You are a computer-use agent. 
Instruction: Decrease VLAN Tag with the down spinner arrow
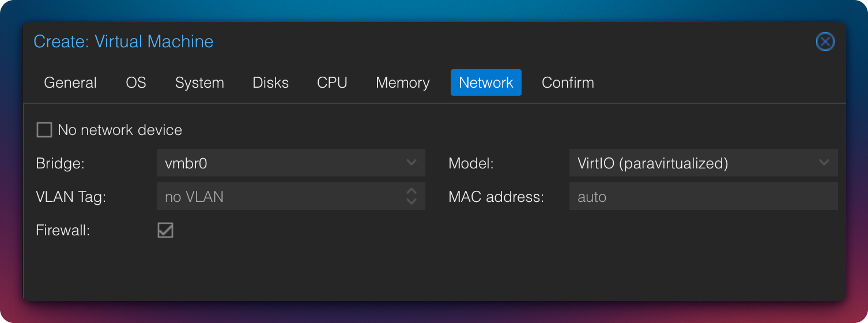(x=412, y=201)
